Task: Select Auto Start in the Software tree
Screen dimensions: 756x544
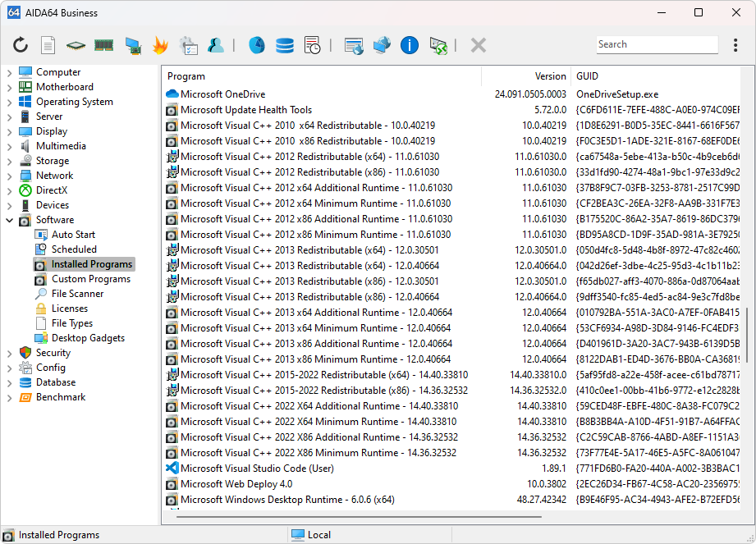Action: click(73, 235)
